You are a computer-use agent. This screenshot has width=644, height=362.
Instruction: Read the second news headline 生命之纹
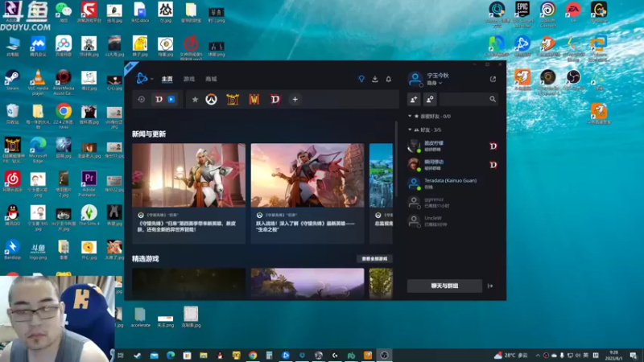[x=305, y=227]
